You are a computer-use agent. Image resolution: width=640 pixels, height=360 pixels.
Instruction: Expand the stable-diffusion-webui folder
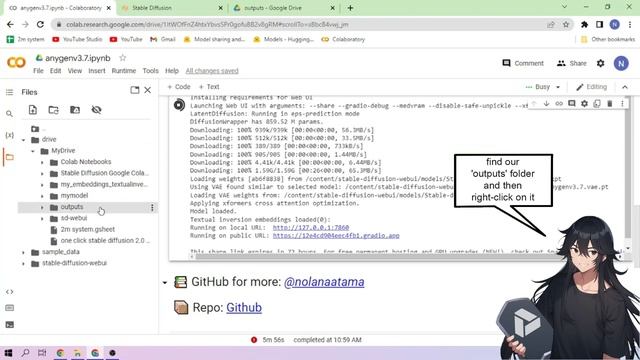coord(24,263)
